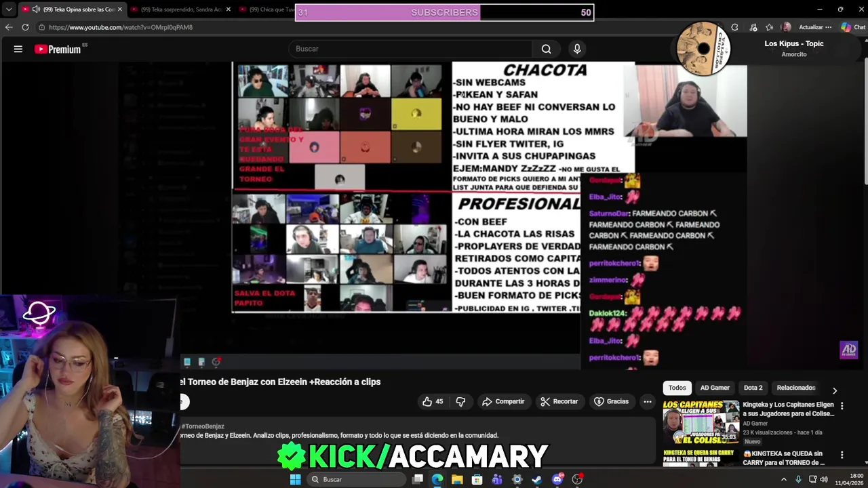The image size is (868, 488).
Task: Open Copilot Chat in browser
Action: (x=853, y=27)
